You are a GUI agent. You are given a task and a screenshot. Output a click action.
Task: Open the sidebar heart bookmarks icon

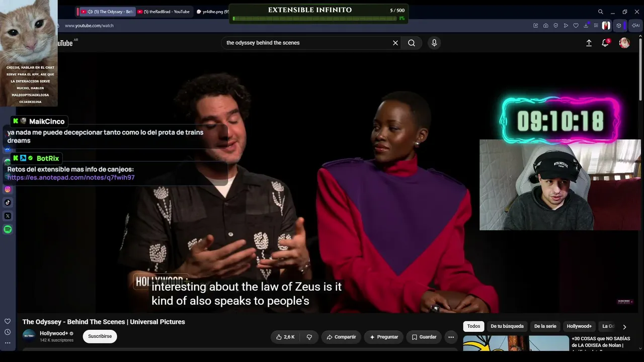8,321
